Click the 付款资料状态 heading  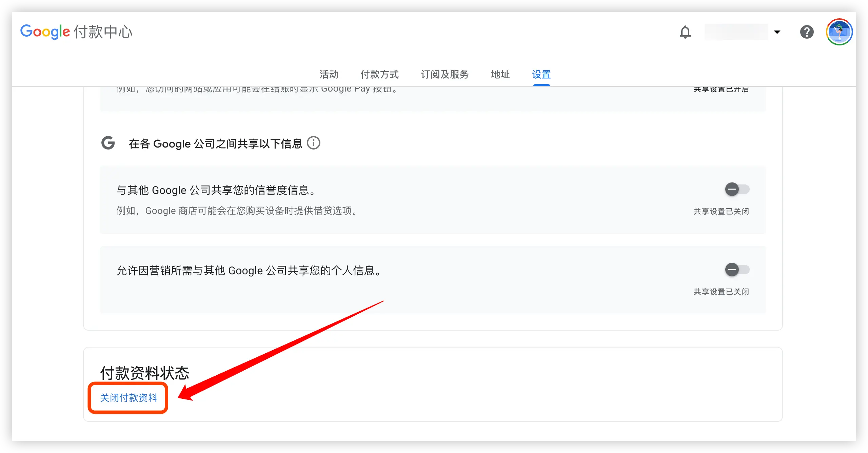(x=144, y=373)
